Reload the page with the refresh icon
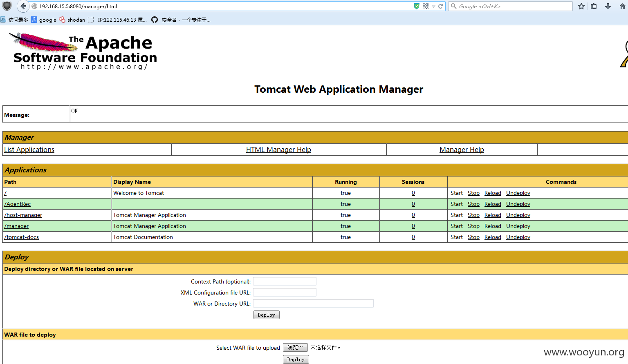628x364 pixels. tap(440, 6)
